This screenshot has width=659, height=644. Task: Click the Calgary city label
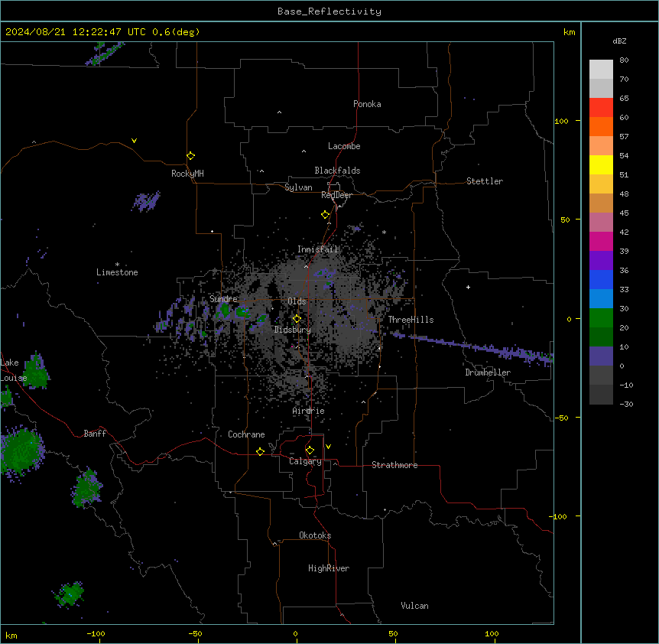(x=305, y=461)
